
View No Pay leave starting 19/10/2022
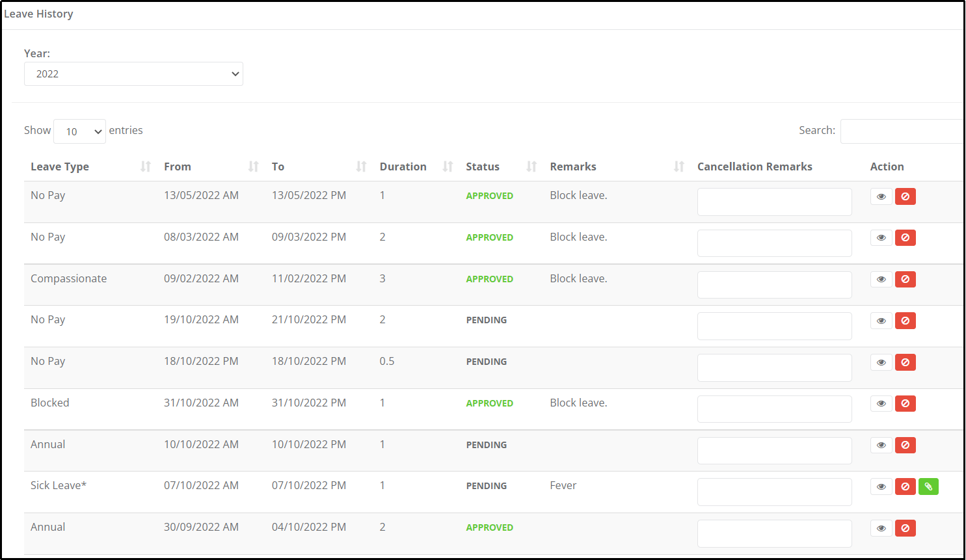(x=881, y=321)
